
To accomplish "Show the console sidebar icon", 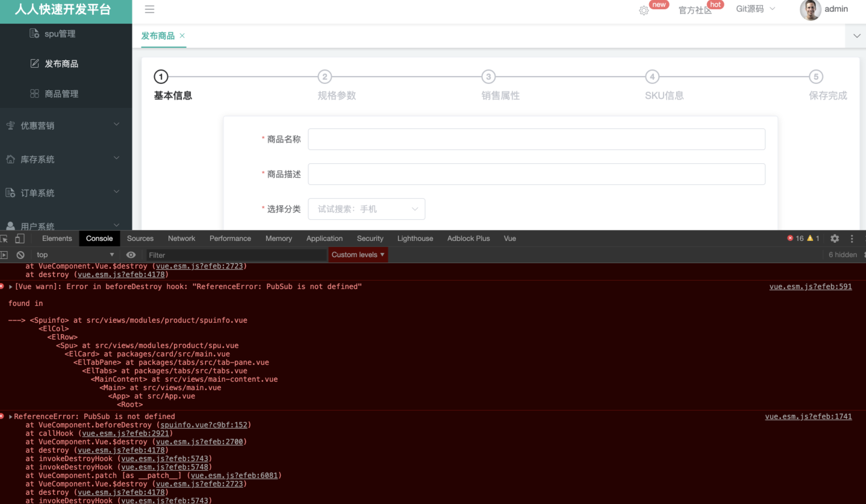I will 4,255.
